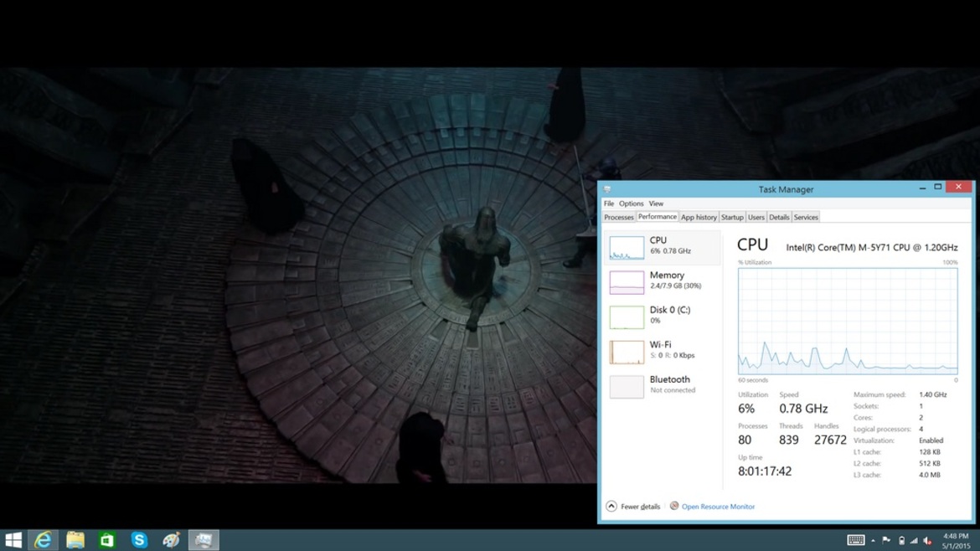
Task: Select the Wi-Fi graph thumbnail
Action: pyautogui.click(x=627, y=352)
